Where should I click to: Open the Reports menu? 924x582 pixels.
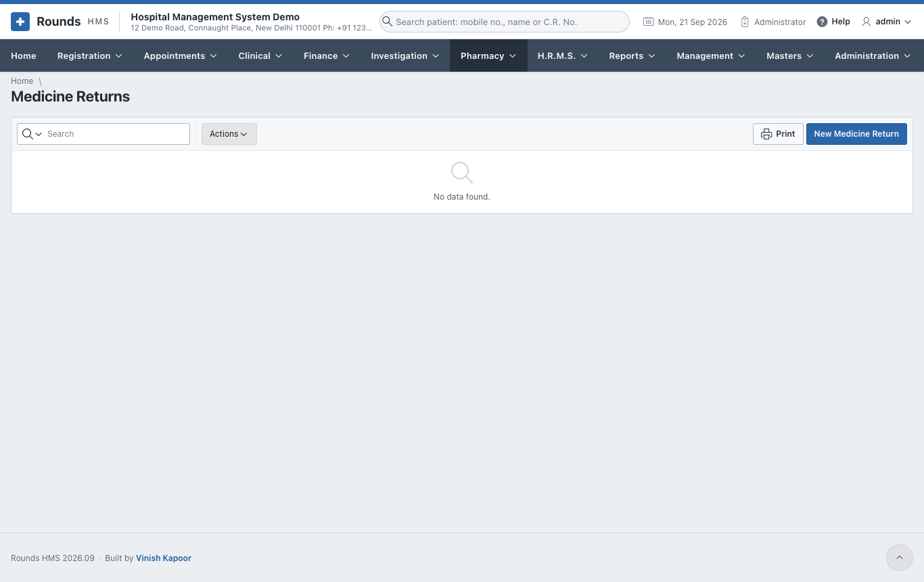[632, 55]
